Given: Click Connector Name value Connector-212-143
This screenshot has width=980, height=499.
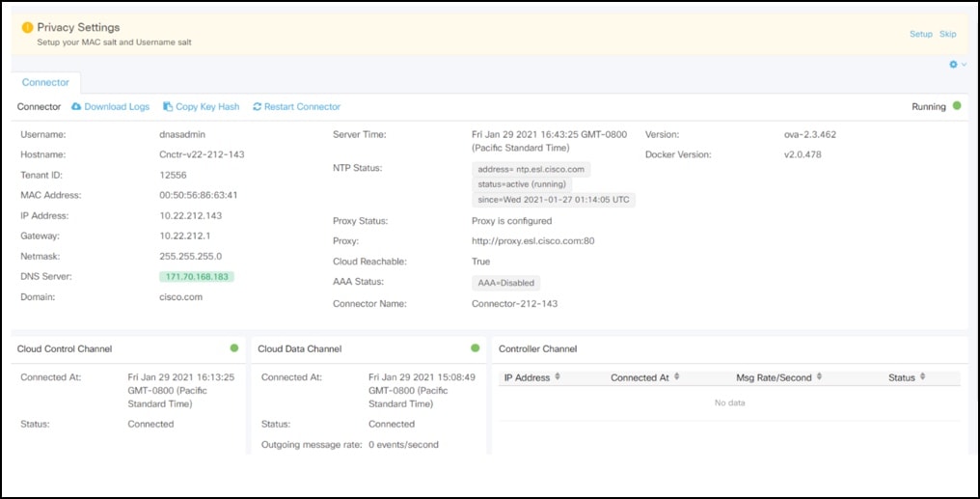Looking at the screenshot, I should coord(514,304).
